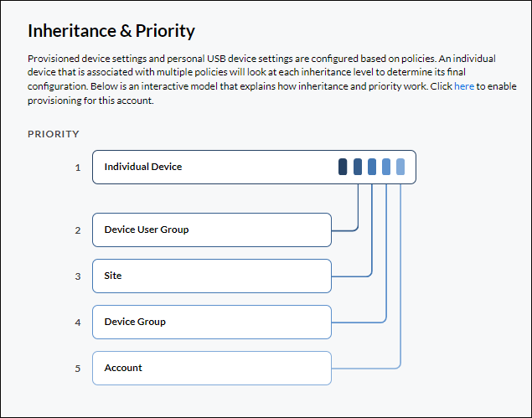Select the Individual Device priority box
Image resolution: width=532 pixels, height=418 pixels.
pos(254,167)
